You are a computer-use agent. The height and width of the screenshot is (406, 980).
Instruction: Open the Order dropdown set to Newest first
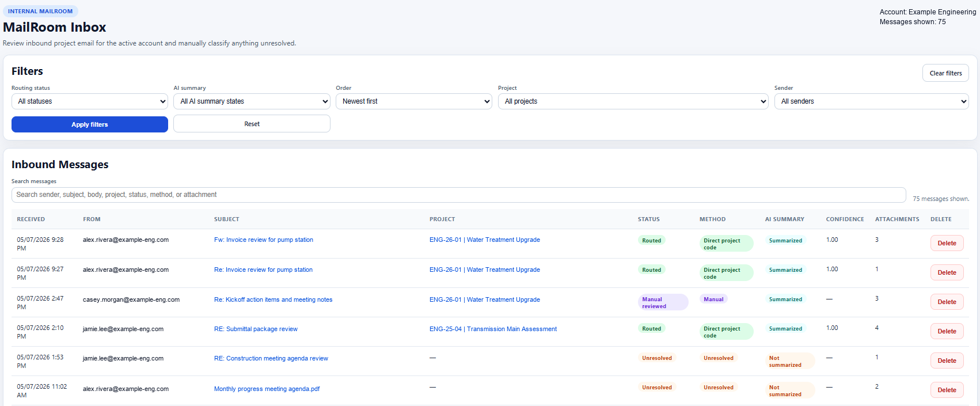click(x=414, y=101)
